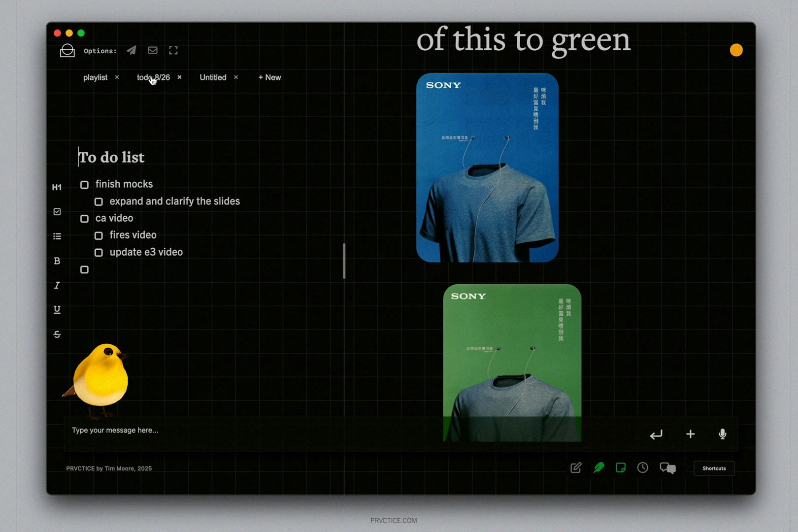Screen dimensions: 798x532
Task: Click the green feather icon
Action: pyautogui.click(x=599, y=467)
